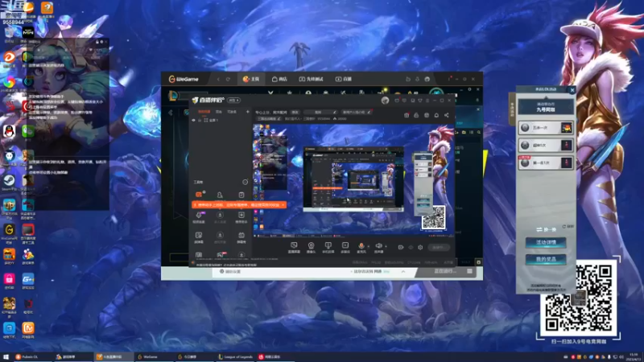This screenshot has height=362, width=644.
Task: Switch to League of Legends in taskbar
Action: coord(236,357)
